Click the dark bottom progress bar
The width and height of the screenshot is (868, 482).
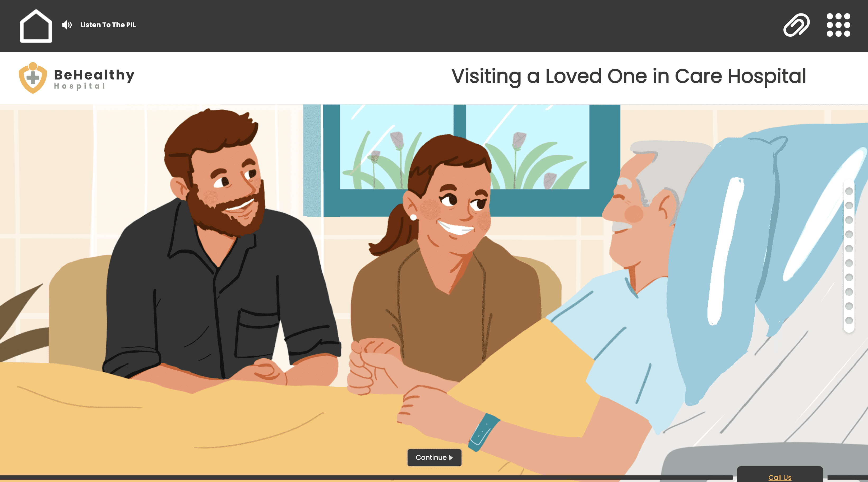366,477
